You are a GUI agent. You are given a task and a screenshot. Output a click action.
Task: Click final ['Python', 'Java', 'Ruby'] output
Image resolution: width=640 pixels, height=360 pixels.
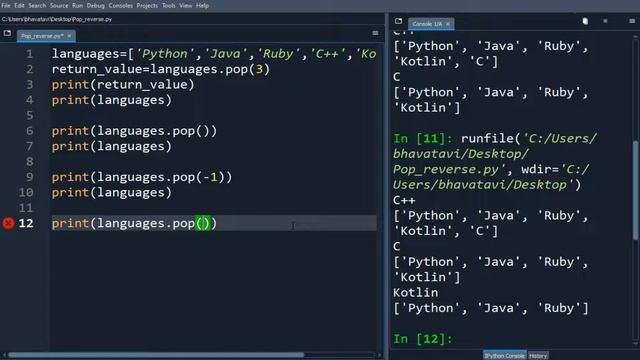click(x=491, y=308)
